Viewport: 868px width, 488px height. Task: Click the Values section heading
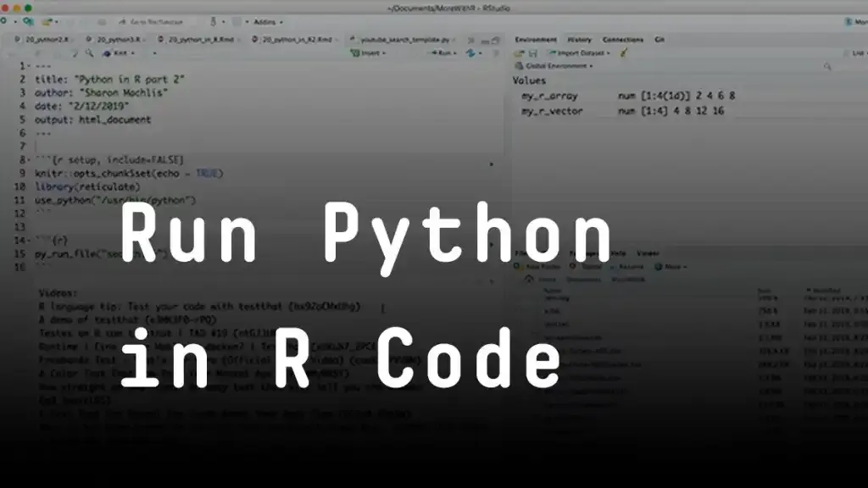[529, 80]
